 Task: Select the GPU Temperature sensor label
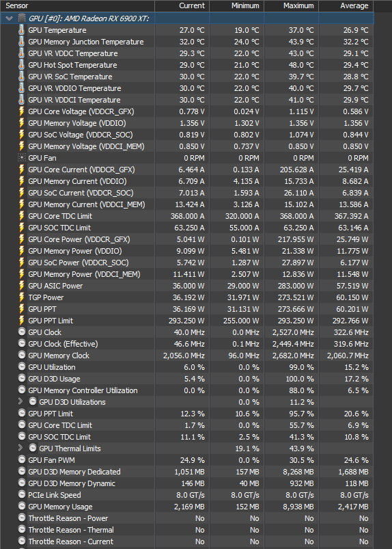pos(57,30)
